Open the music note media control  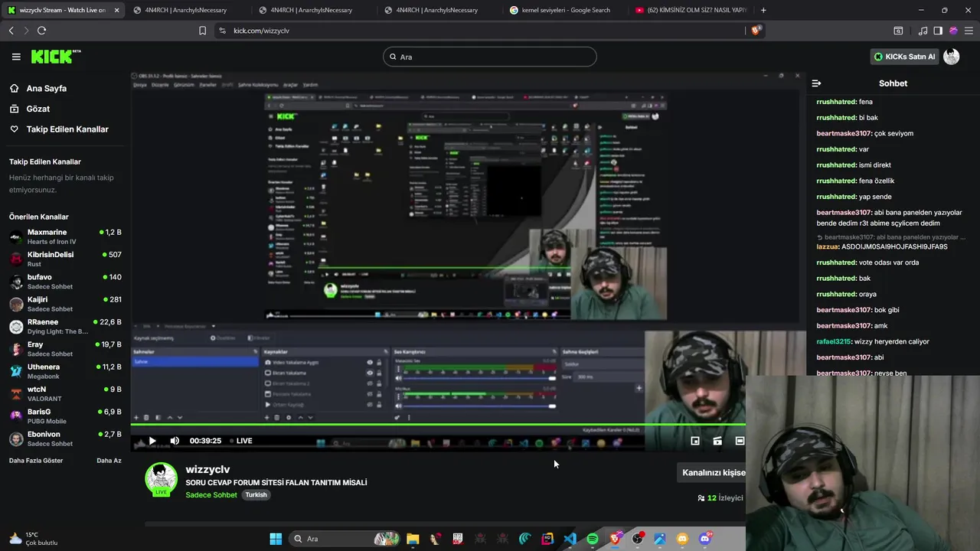[923, 31]
